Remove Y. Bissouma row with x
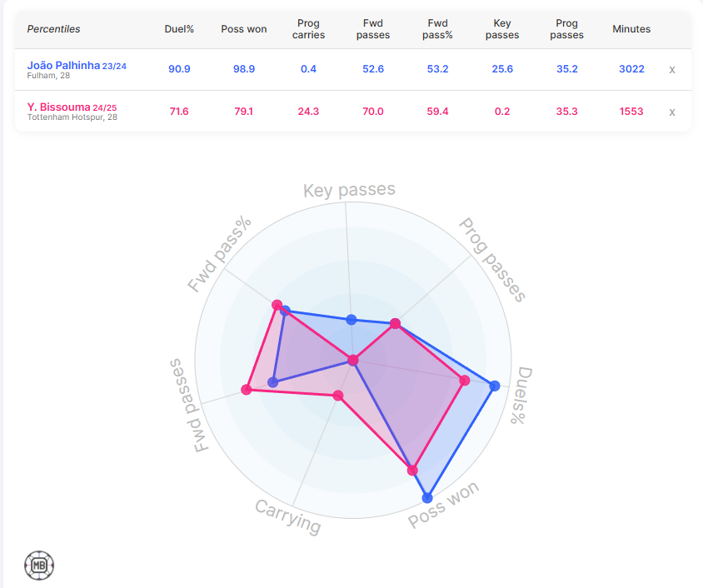The image size is (703, 588). 672,112
